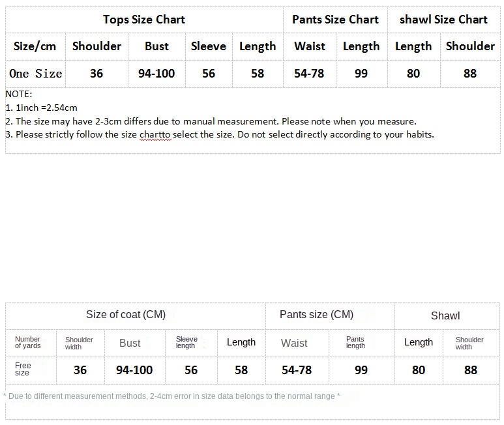Select the 1inch =2.54cm note line
504x425 pixels.
[x=42, y=108]
